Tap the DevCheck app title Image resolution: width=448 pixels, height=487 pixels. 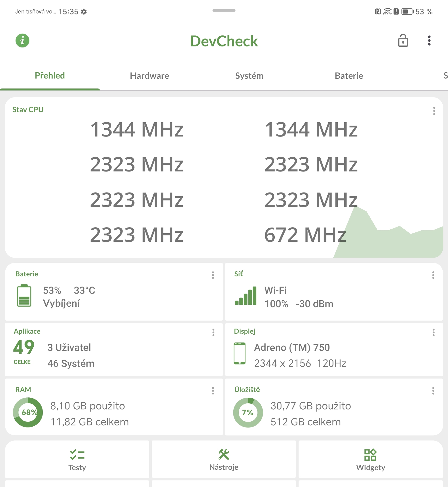click(x=224, y=41)
